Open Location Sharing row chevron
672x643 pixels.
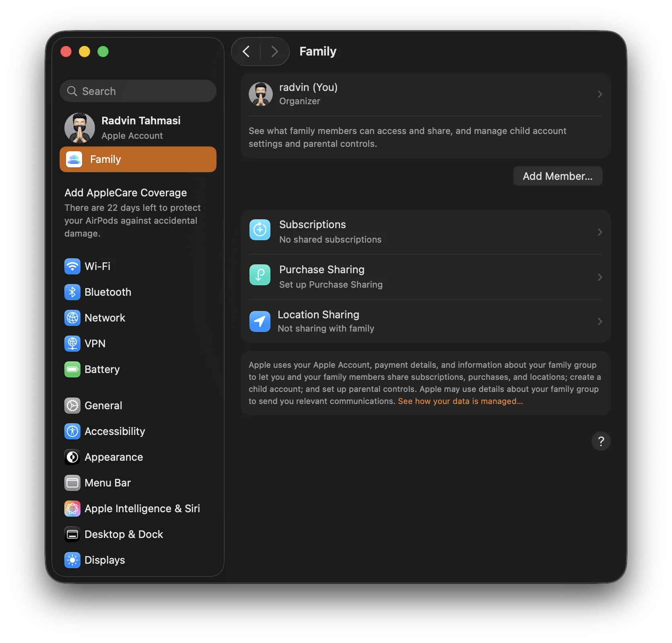tap(600, 321)
